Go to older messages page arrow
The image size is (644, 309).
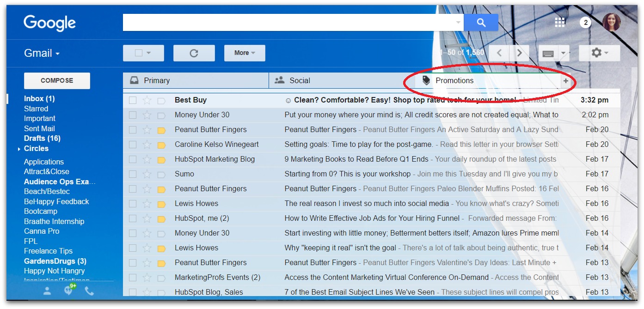click(520, 53)
